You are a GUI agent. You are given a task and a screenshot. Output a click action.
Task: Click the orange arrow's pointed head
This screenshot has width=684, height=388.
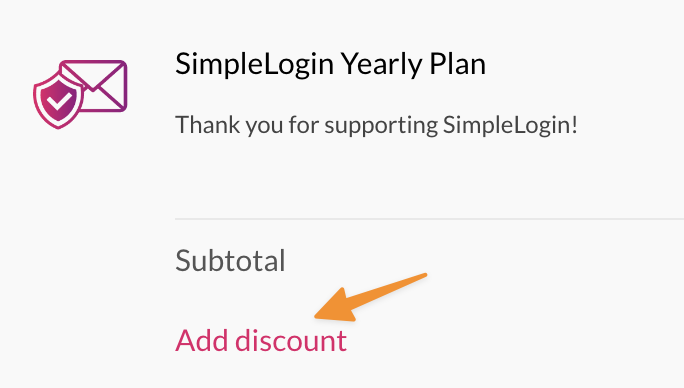pyautogui.click(x=334, y=307)
